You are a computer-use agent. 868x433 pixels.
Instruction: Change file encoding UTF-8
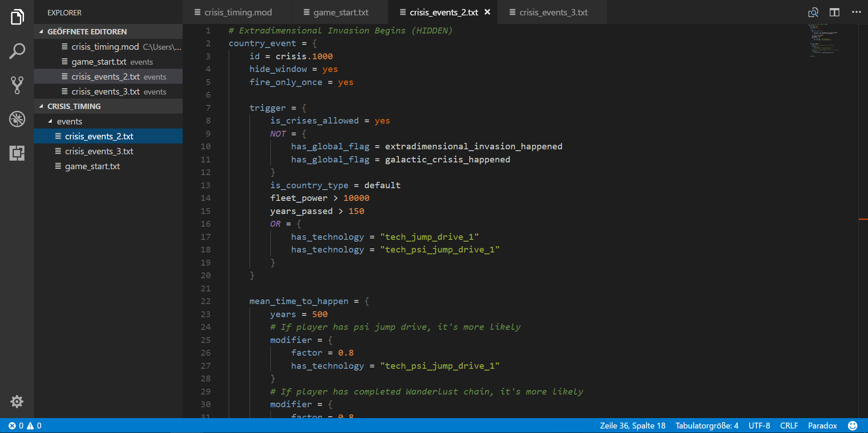(759, 425)
